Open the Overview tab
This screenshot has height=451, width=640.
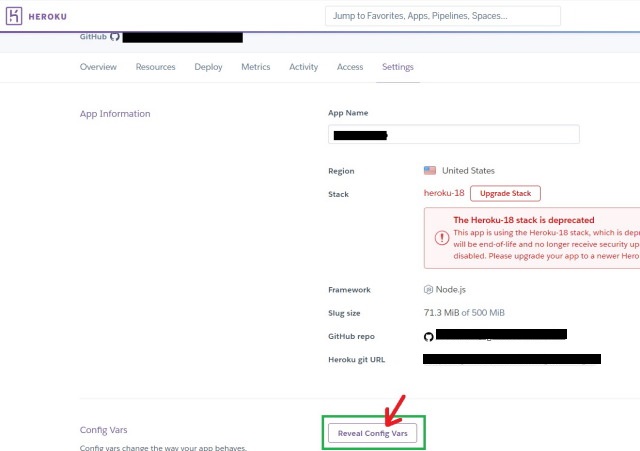pos(98,67)
